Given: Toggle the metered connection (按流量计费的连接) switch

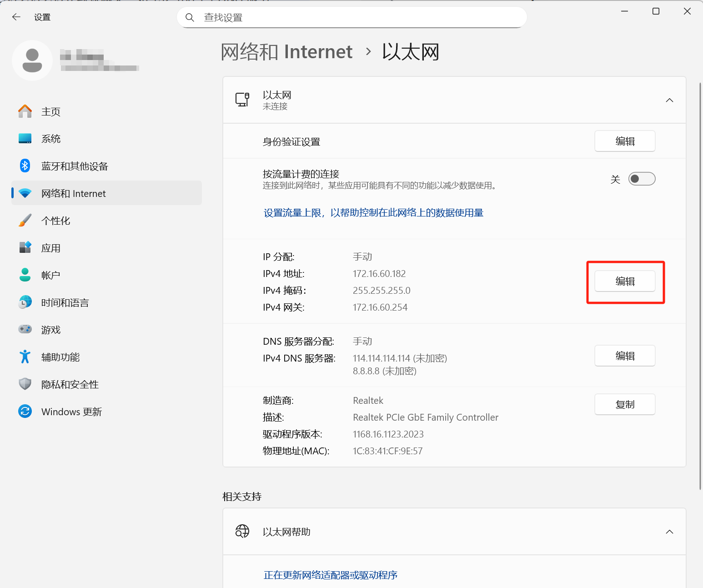Looking at the screenshot, I should pos(642,179).
